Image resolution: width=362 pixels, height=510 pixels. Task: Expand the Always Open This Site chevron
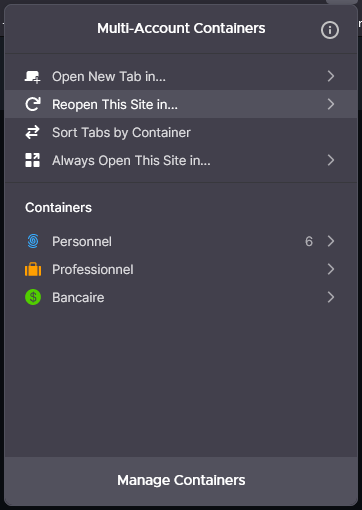[x=331, y=160]
